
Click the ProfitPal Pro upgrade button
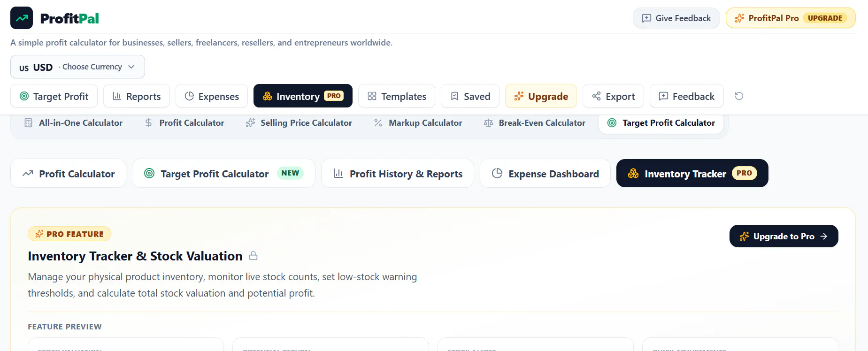791,18
